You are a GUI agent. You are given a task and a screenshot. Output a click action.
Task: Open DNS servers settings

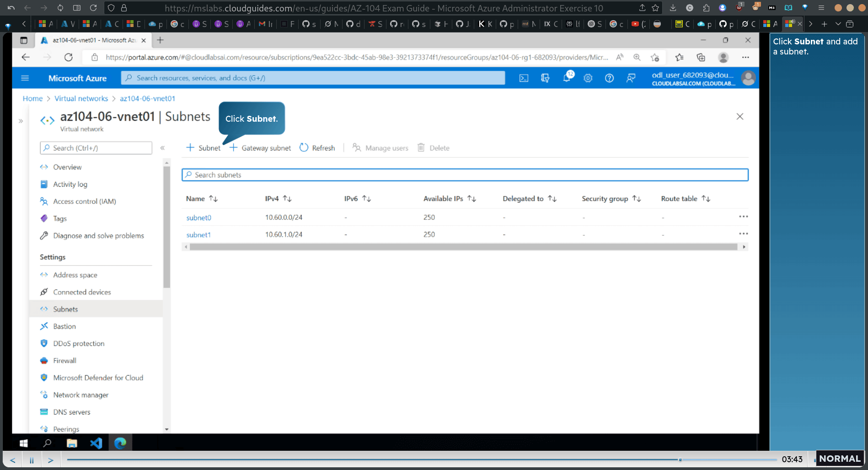(x=71, y=412)
